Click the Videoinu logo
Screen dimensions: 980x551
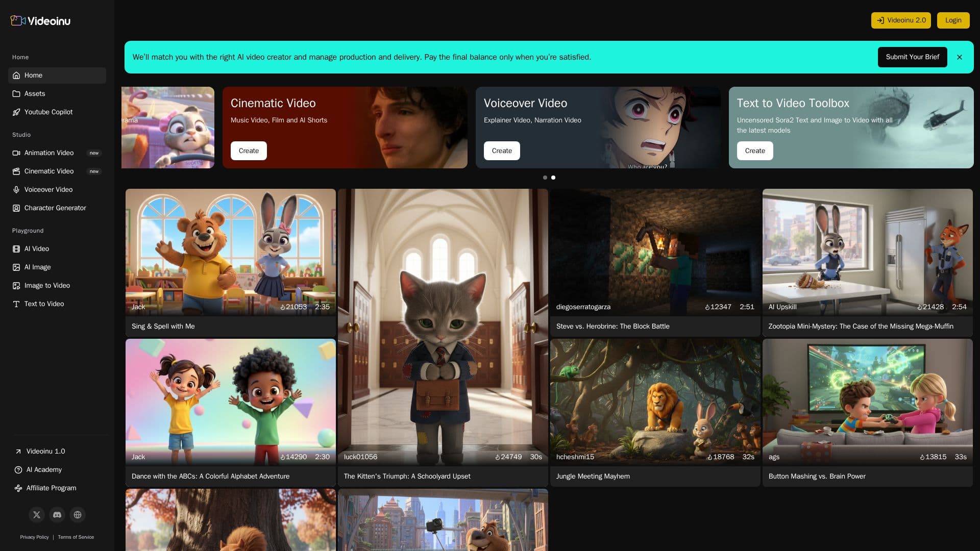click(40, 20)
